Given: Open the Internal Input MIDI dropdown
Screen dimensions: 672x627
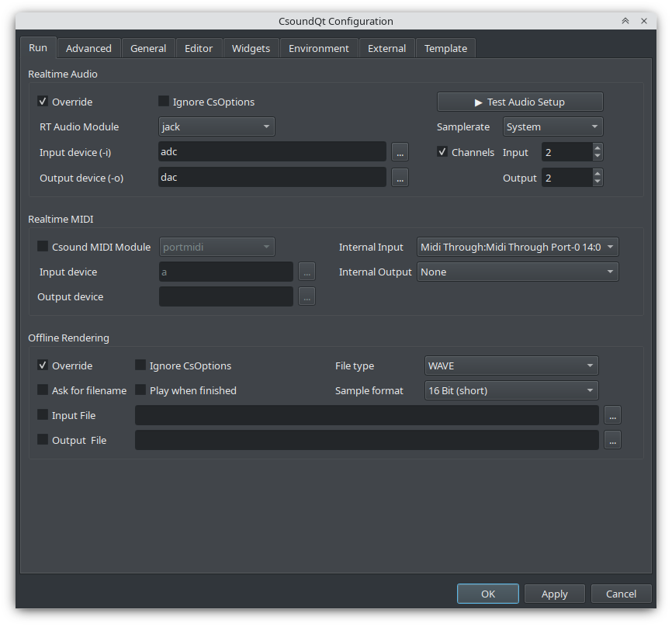Looking at the screenshot, I should (x=518, y=248).
